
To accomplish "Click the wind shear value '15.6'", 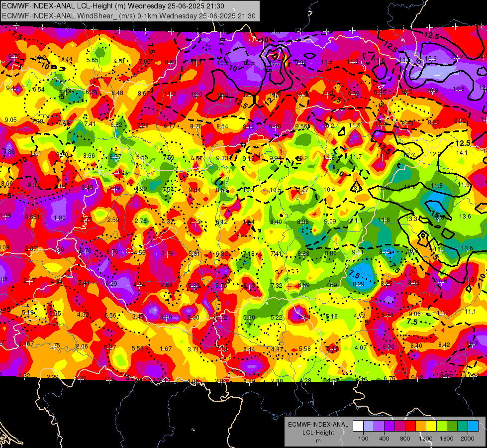I will (x=431, y=58).
